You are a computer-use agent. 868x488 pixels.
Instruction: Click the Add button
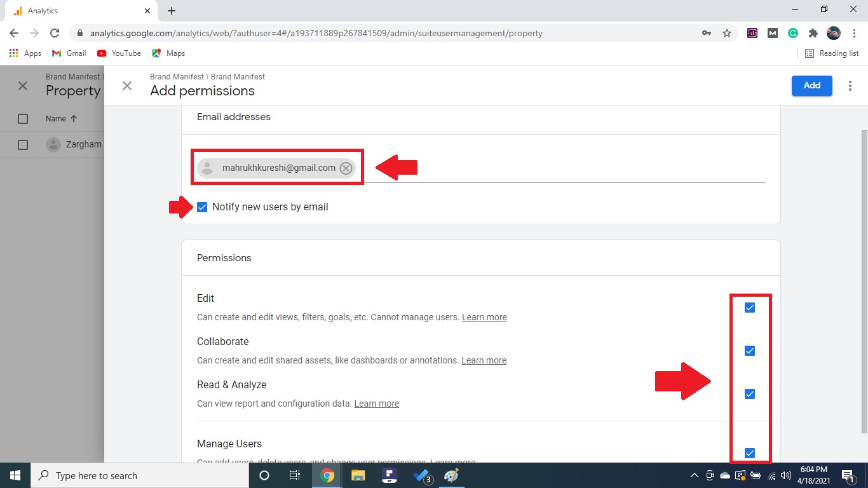tap(811, 86)
